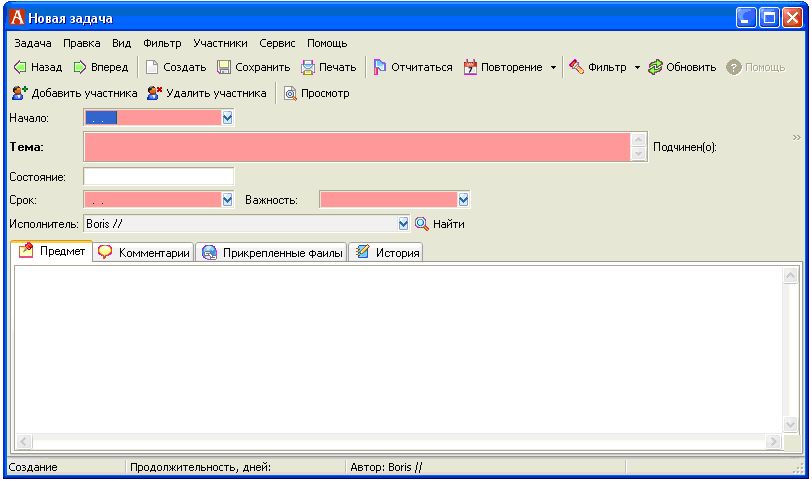This screenshot has height=481, width=812.
Task: Click the Отчитаться flag icon
Action: click(x=380, y=68)
